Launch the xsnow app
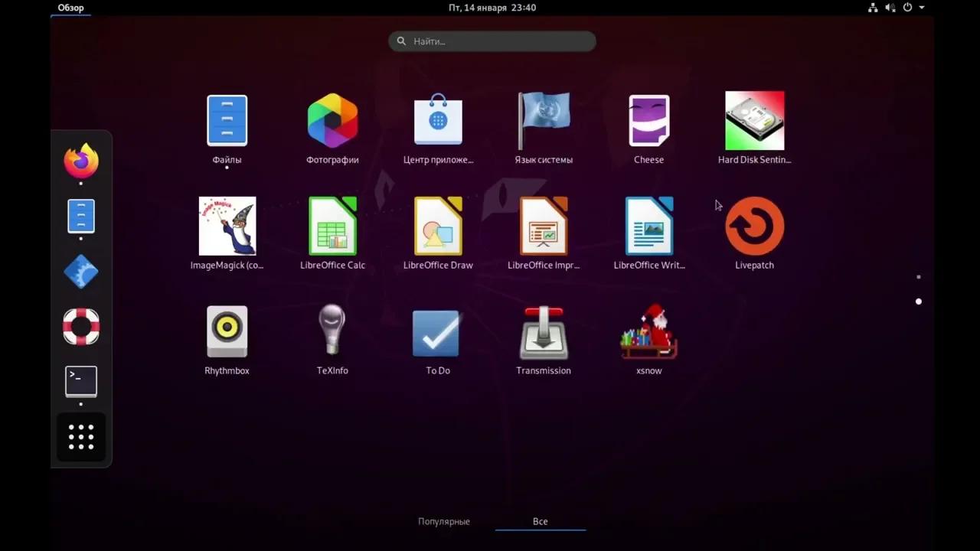 click(649, 331)
